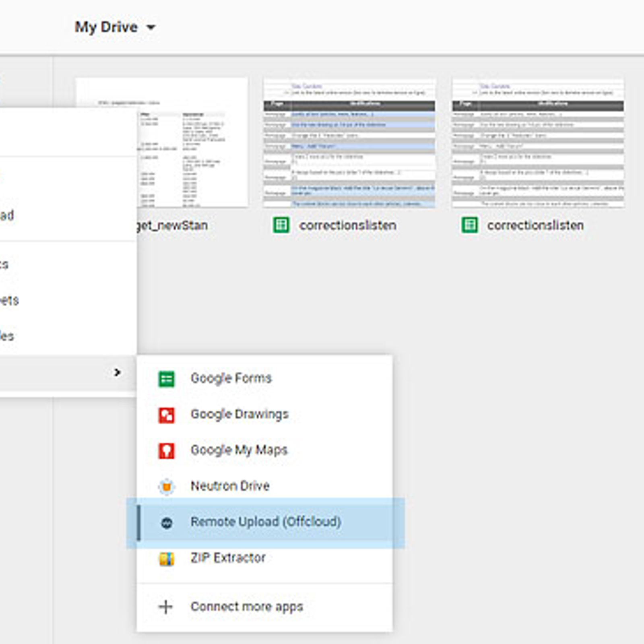Click the Connect more apps link

[247, 607]
